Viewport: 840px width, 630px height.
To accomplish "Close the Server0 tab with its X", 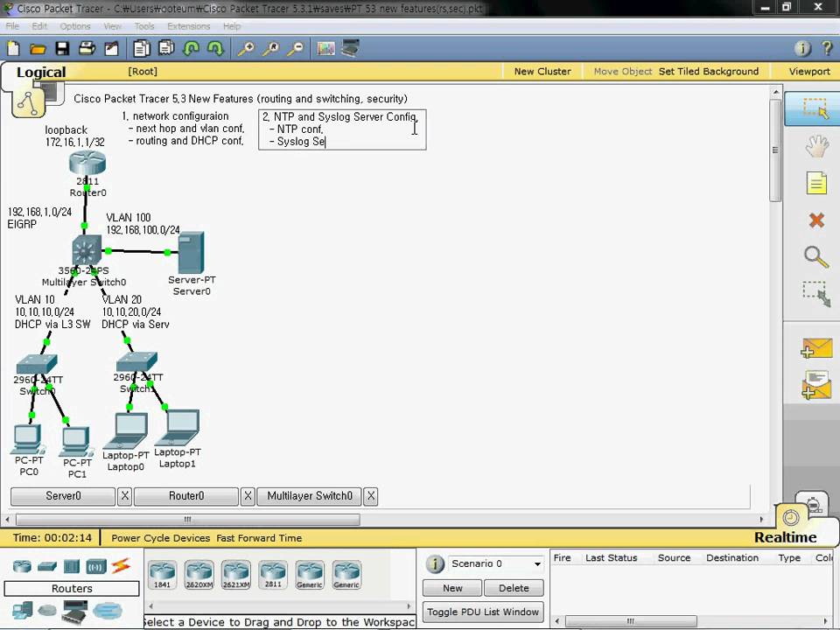I will click(x=124, y=496).
